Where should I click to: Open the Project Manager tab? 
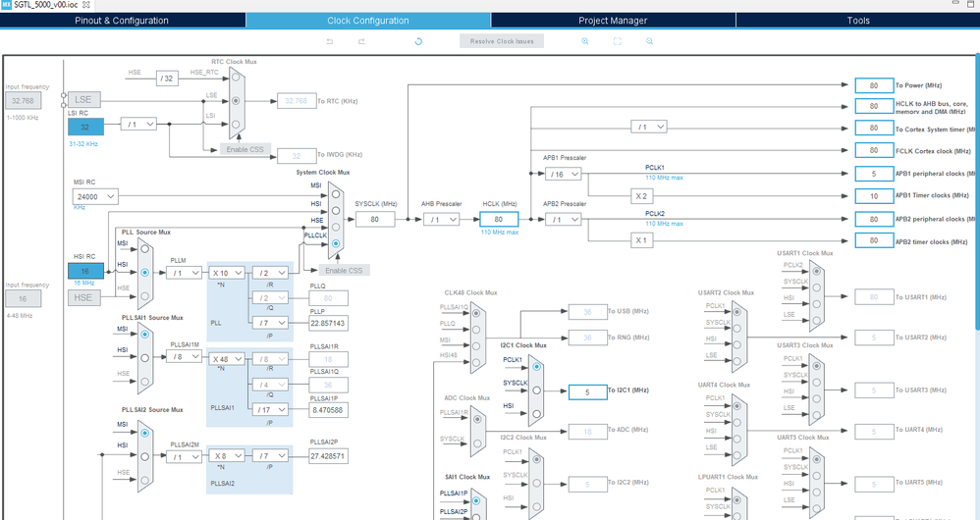point(613,21)
